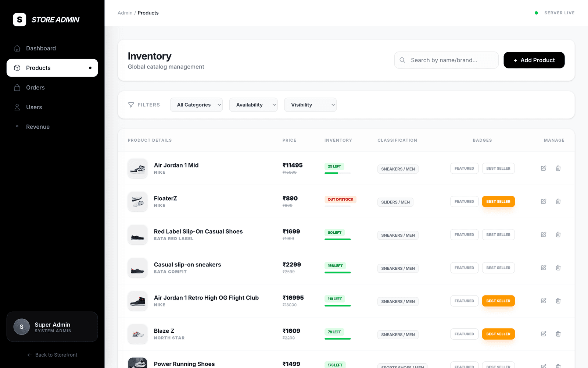Toggle Featured badge for FloaterZ
This screenshot has width=588, height=368.
click(x=464, y=202)
